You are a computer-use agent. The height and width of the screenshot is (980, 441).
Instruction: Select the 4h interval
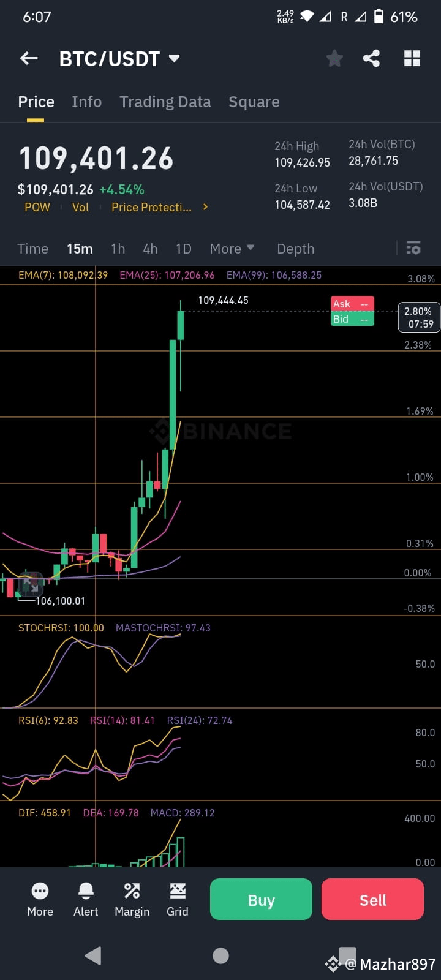(150, 249)
